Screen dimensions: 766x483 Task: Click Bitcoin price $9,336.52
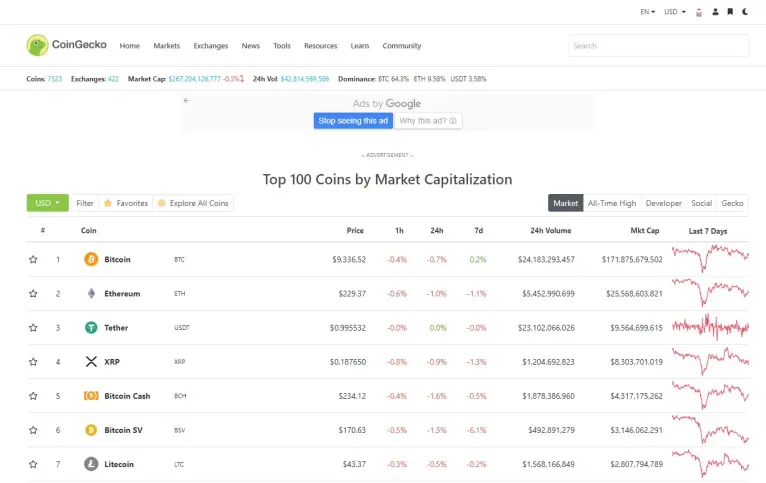coord(349,259)
